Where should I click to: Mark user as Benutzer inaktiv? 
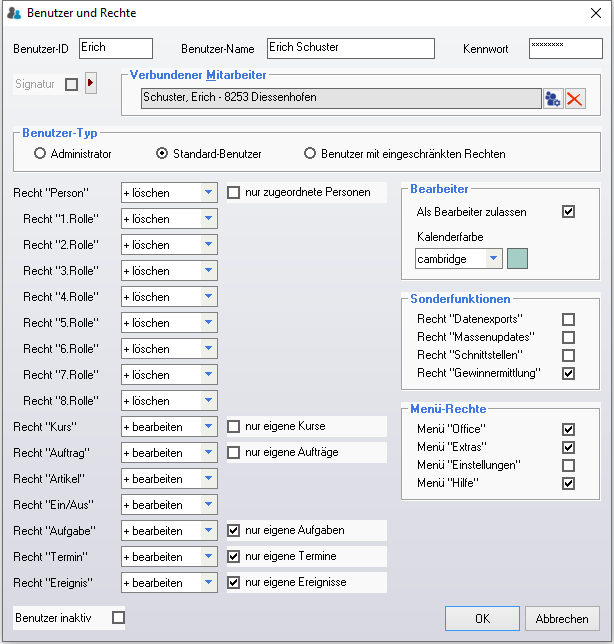pos(118,618)
